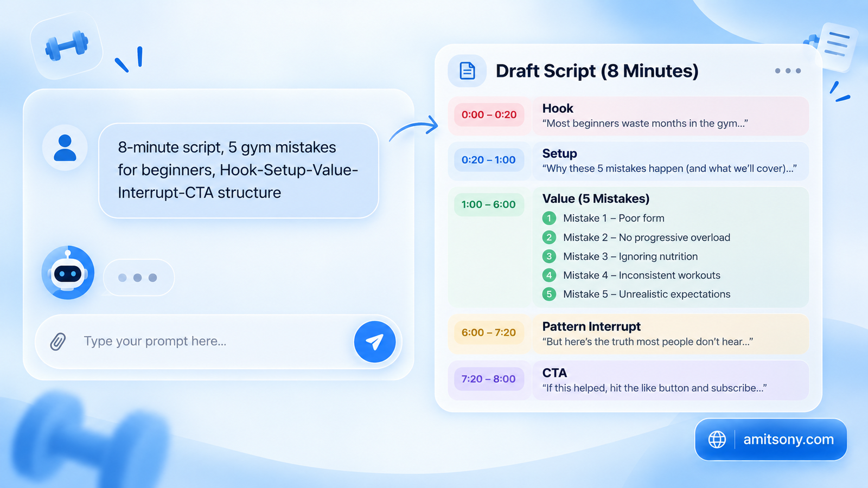Click the 6:00 – 7:20 time badge
868x488 pixels.
489,332
